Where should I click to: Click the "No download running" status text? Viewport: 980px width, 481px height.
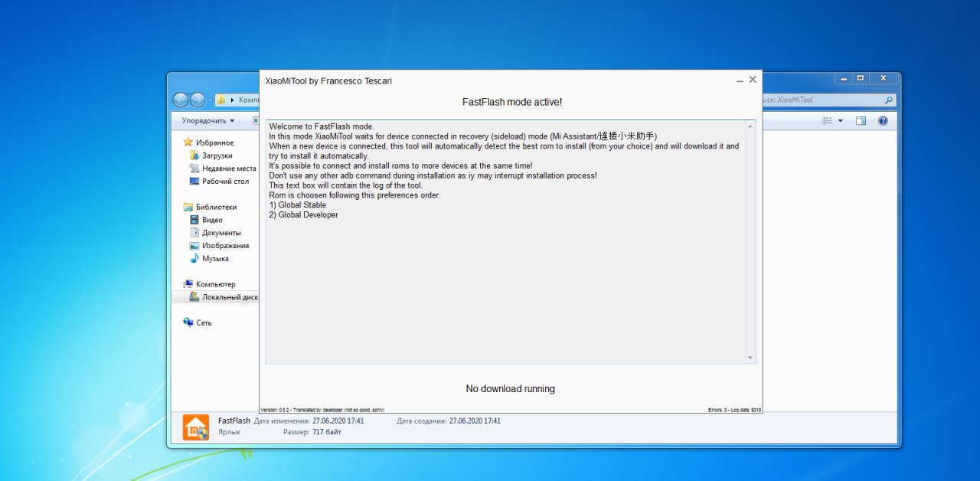click(x=511, y=389)
